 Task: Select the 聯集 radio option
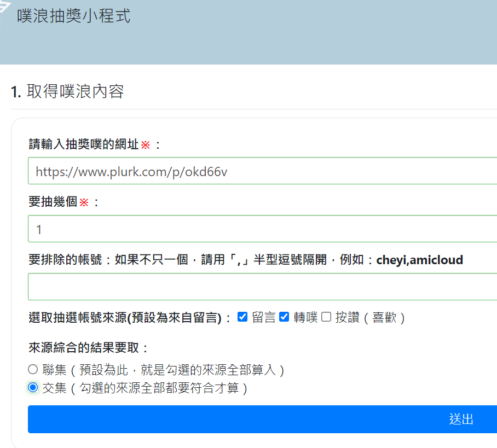[x=33, y=369]
